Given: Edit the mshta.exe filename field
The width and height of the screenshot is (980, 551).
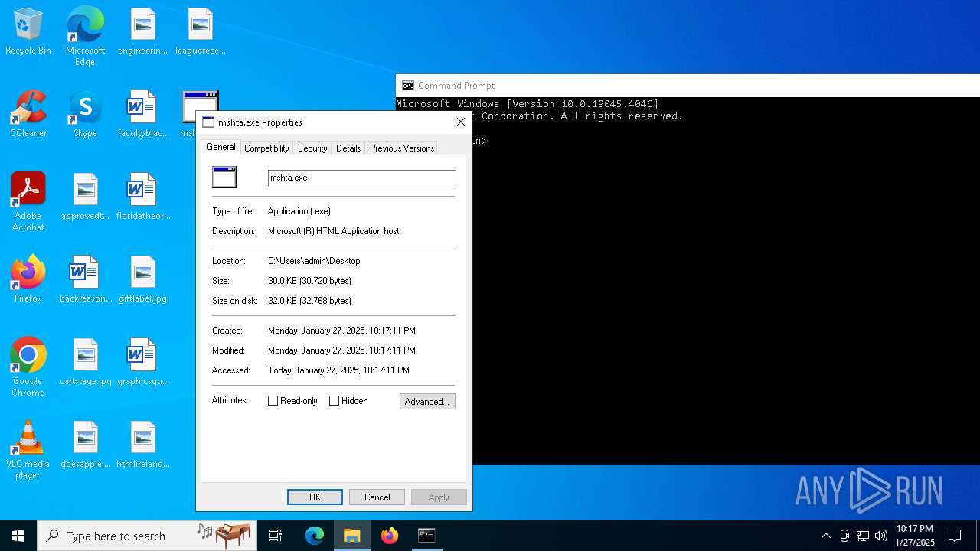Looking at the screenshot, I should (x=362, y=178).
